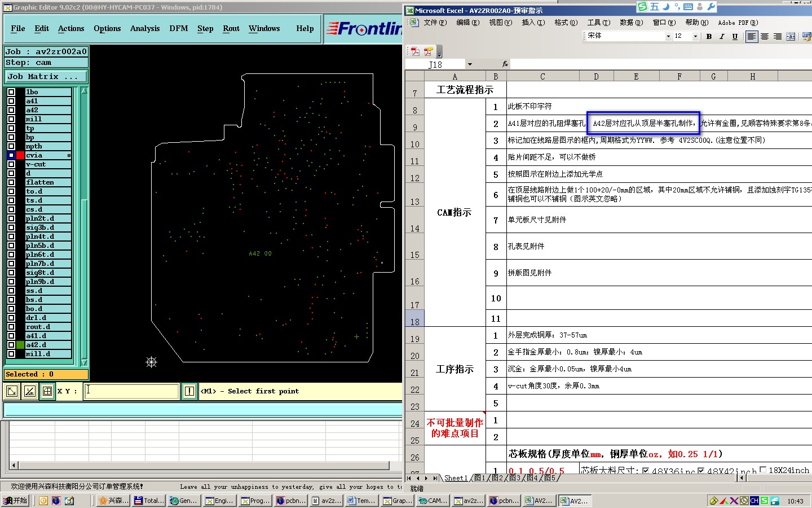Image resolution: width=812 pixels, height=508 pixels.
Task: Click the moon icon on the IME bar
Action: point(666,7)
